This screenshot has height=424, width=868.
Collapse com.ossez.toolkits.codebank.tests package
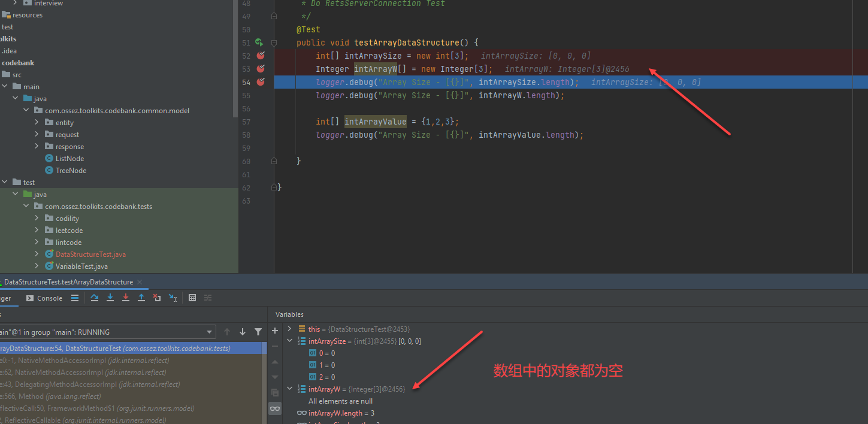[26, 206]
